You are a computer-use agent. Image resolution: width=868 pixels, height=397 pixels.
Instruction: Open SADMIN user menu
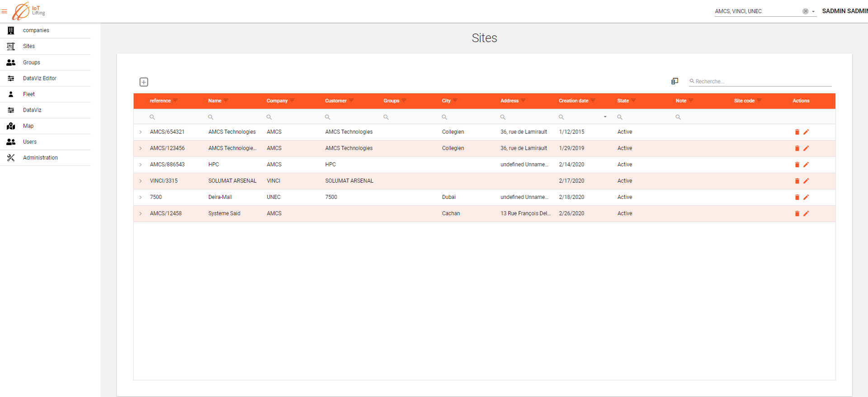tap(844, 11)
